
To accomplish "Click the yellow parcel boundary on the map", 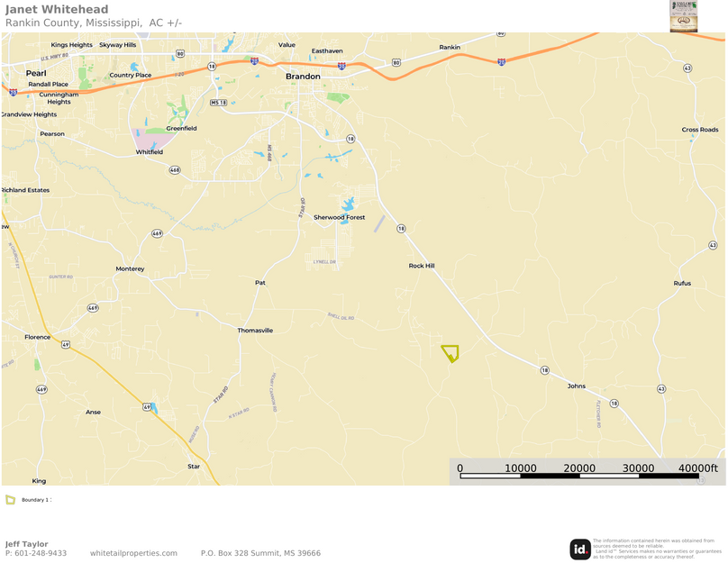I will pos(450,353).
